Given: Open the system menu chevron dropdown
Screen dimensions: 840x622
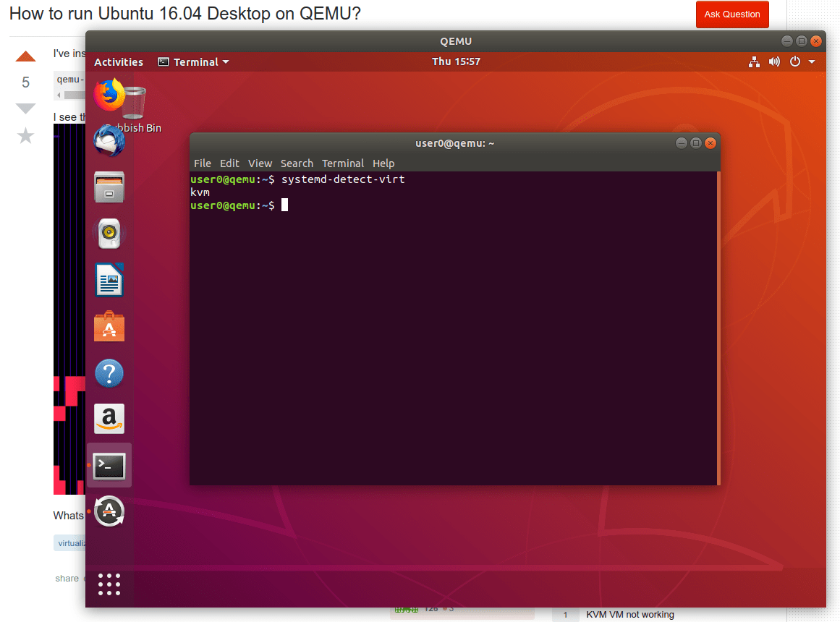Looking at the screenshot, I should click(x=813, y=61).
